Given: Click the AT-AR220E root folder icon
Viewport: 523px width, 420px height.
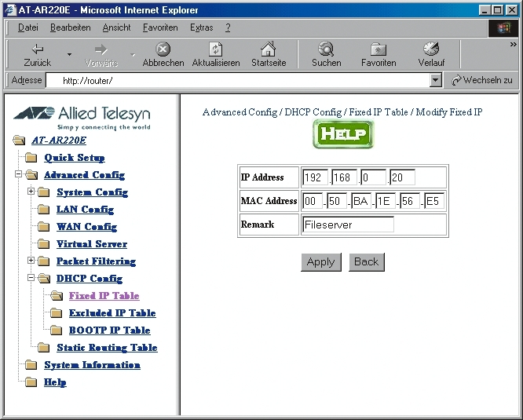Looking at the screenshot, I should pyautogui.click(x=19, y=141).
